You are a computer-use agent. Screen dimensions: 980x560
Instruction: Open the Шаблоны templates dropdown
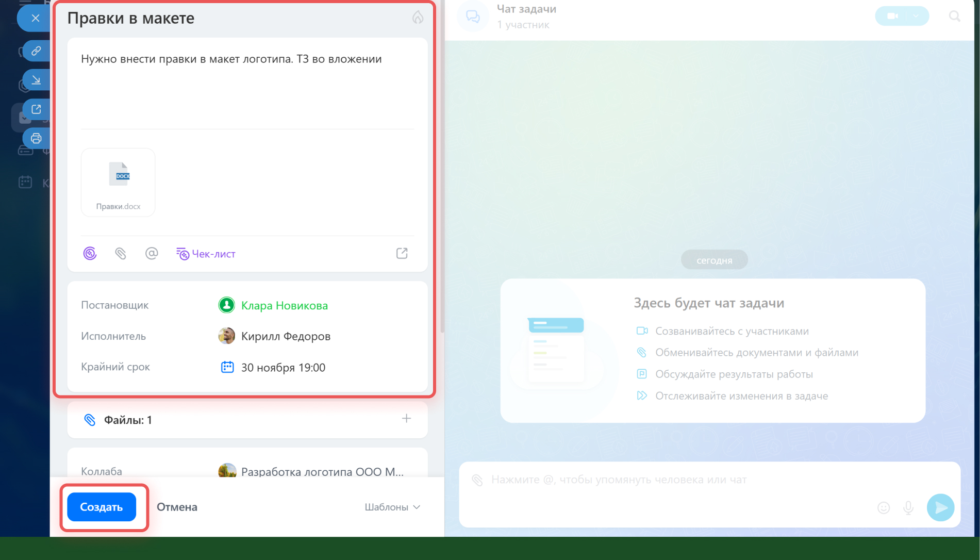point(393,507)
